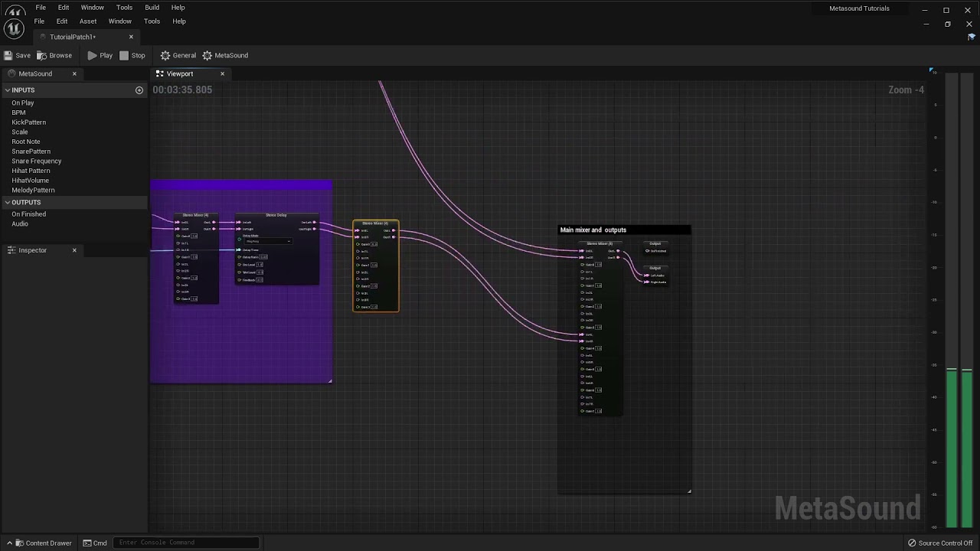This screenshot has height=551, width=980.
Task: Select the BPM input
Action: coord(18,112)
